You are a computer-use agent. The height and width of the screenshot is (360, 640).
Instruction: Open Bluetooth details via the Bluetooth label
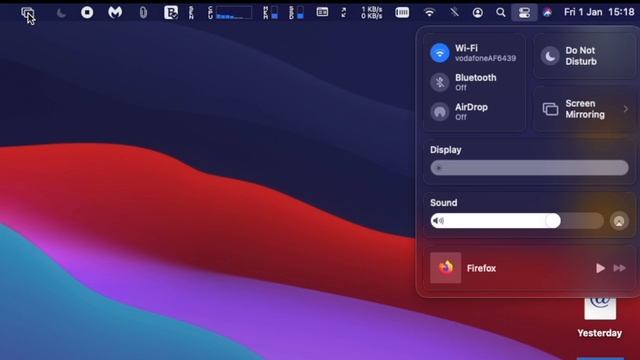(476, 78)
